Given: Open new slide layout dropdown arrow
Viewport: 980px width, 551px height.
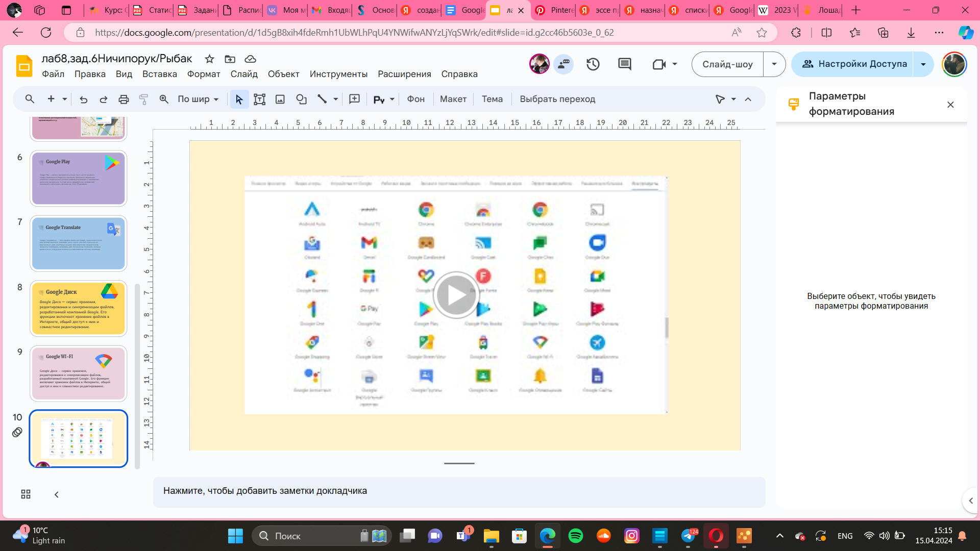Looking at the screenshot, I should pos(65,99).
